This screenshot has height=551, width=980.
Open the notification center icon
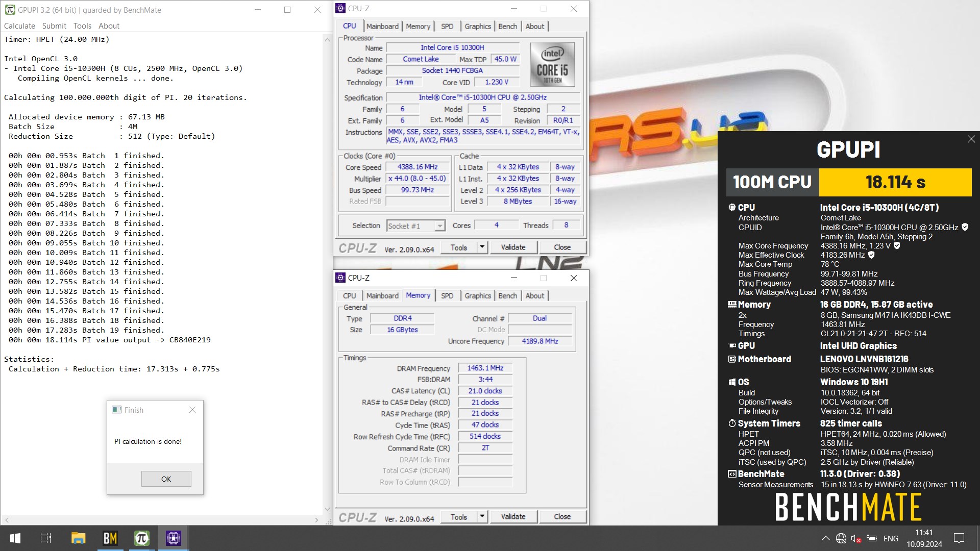(x=959, y=538)
